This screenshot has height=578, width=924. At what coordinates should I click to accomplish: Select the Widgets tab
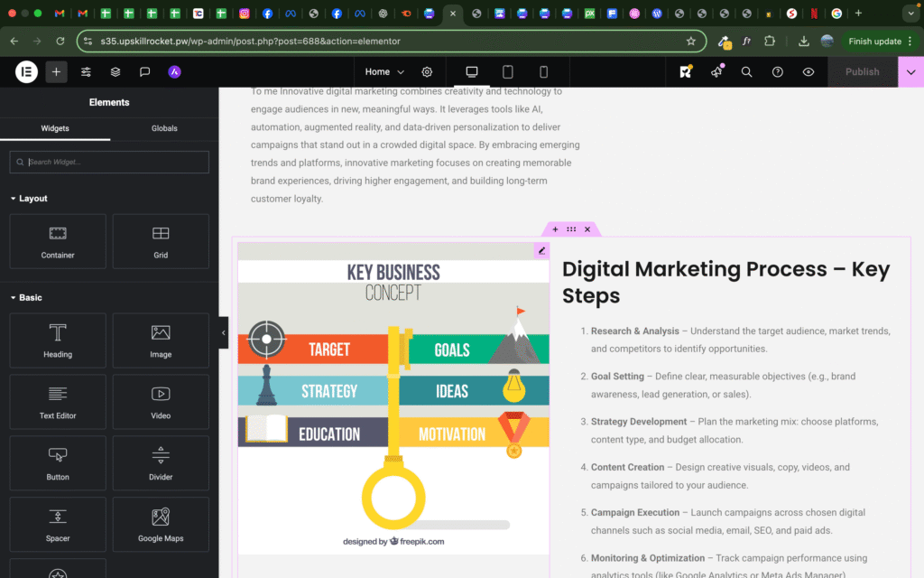point(55,128)
